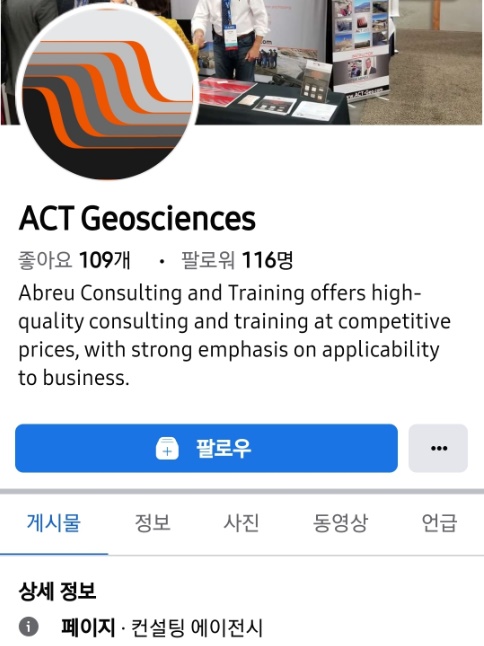Tap the 컨설팅 에이전시 category text
Viewport: 484px width, 646px height.
(x=196, y=628)
